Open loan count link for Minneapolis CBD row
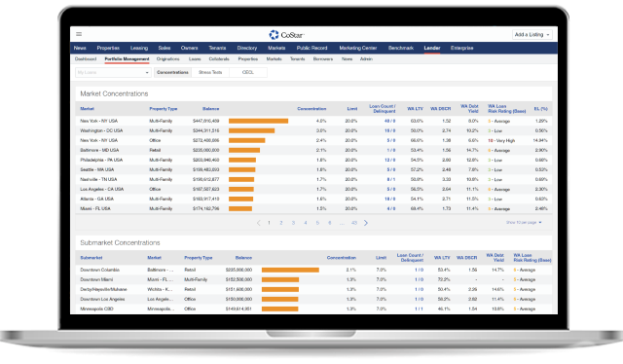The width and height of the screenshot is (623, 364). click(x=420, y=309)
